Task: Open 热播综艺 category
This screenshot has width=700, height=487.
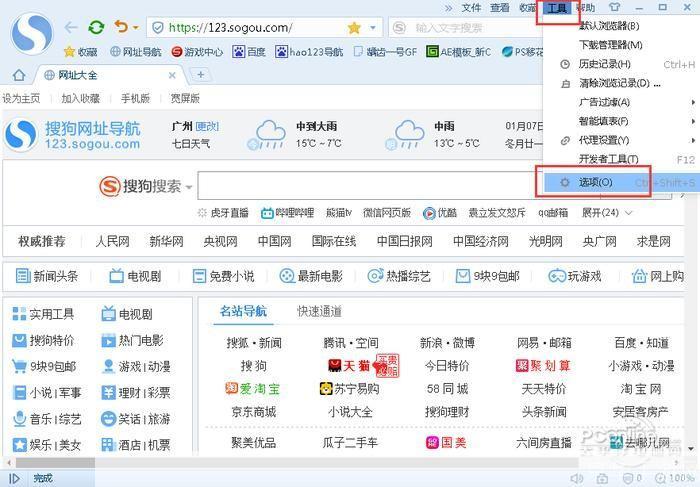Action: (x=399, y=276)
